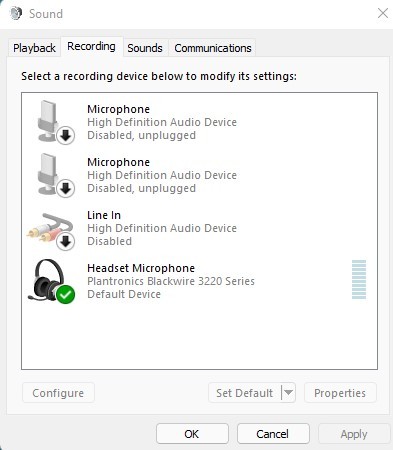Click the Sound speaker icon in title bar
The height and width of the screenshot is (450, 393).
(16, 13)
